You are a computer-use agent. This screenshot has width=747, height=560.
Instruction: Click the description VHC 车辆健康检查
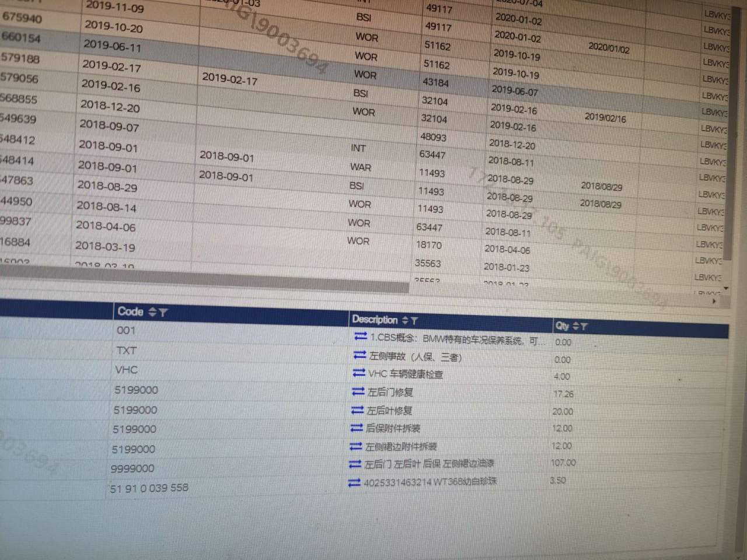click(x=406, y=374)
